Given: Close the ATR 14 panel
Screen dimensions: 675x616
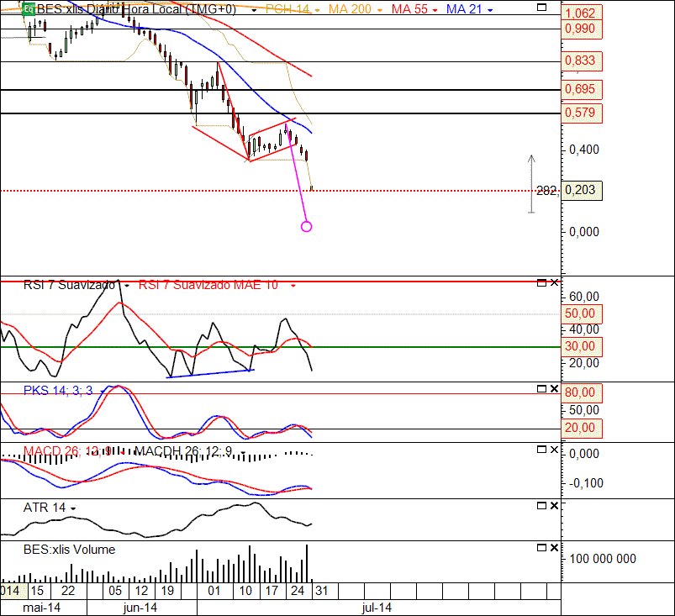Looking at the screenshot, I should [555, 506].
